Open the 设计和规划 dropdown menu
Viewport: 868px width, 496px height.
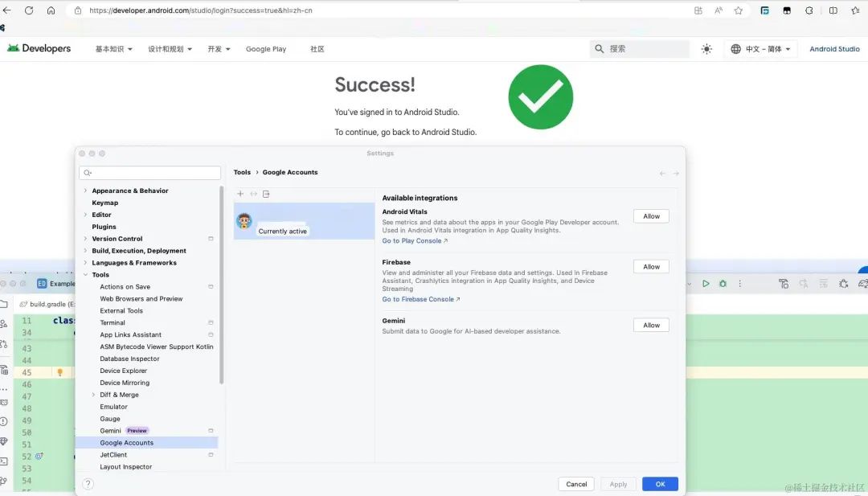[x=170, y=49]
